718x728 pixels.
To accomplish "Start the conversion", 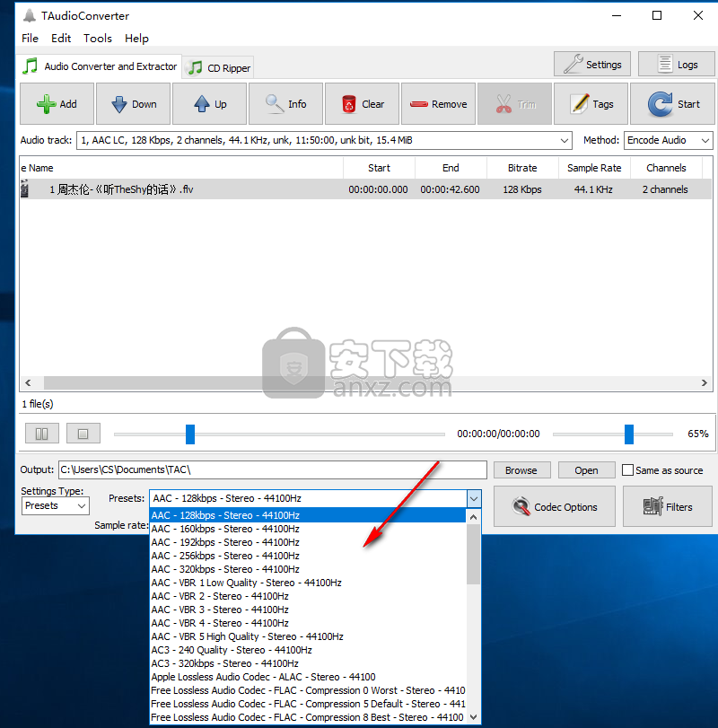I will click(672, 104).
